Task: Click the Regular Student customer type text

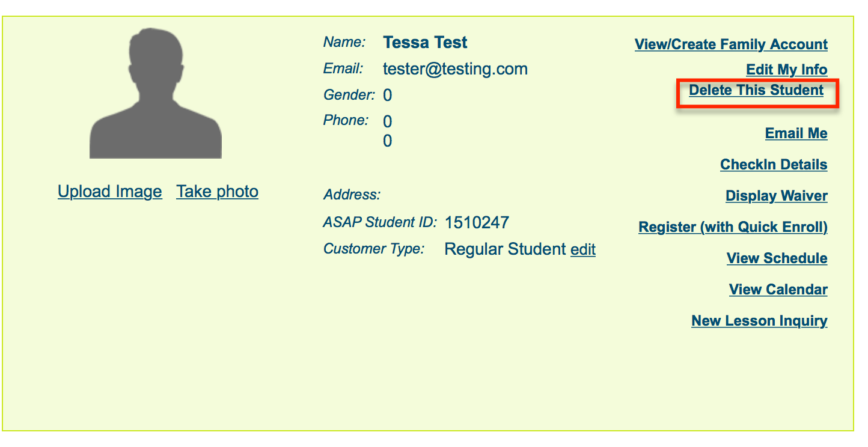Action: click(x=505, y=249)
